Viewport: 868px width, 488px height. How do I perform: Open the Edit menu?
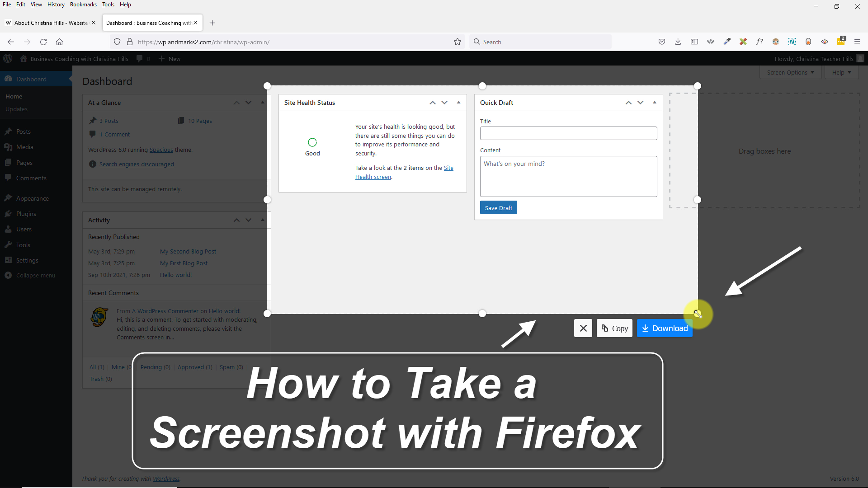(x=21, y=5)
